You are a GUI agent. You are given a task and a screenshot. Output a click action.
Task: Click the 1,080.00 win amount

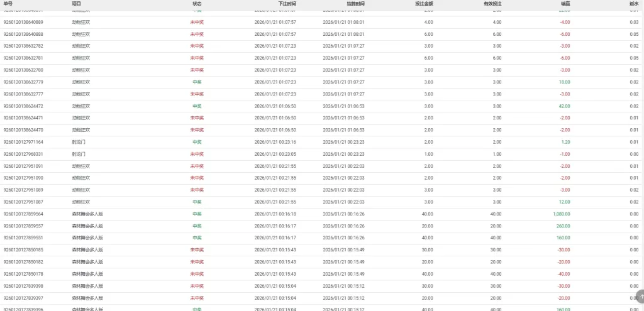[562, 214]
